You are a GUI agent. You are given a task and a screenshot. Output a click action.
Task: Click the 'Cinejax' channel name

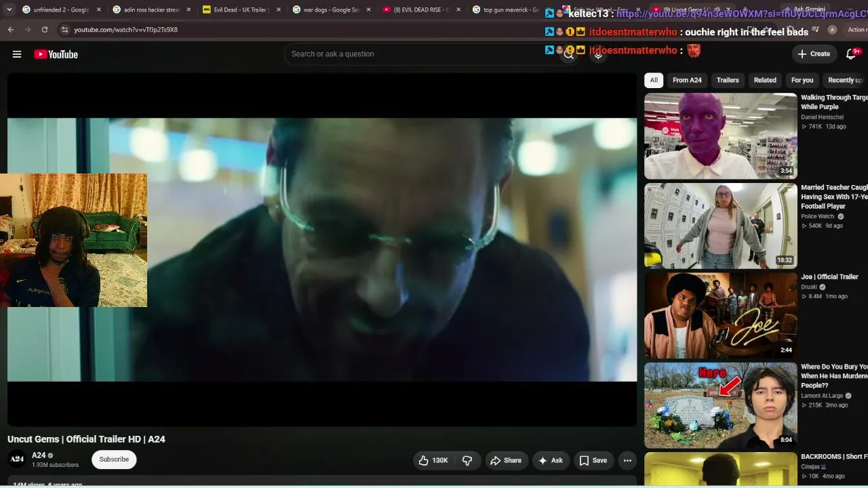810,467
